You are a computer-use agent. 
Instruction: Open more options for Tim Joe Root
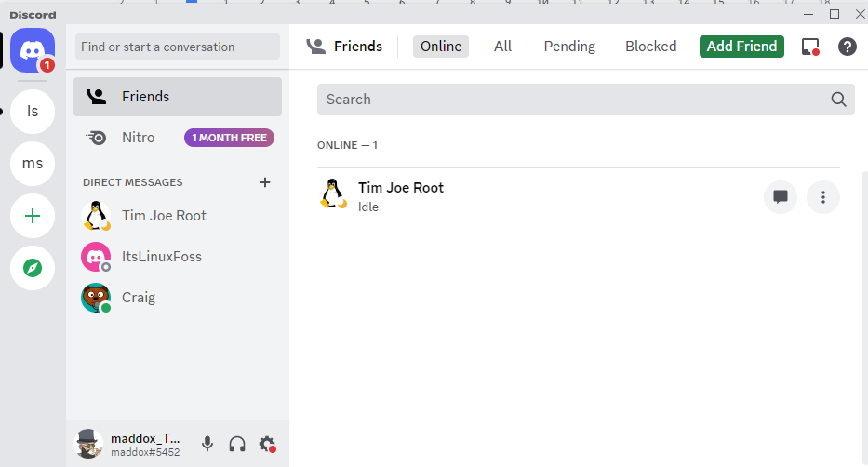pyautogui.click(x=823, y=197)
